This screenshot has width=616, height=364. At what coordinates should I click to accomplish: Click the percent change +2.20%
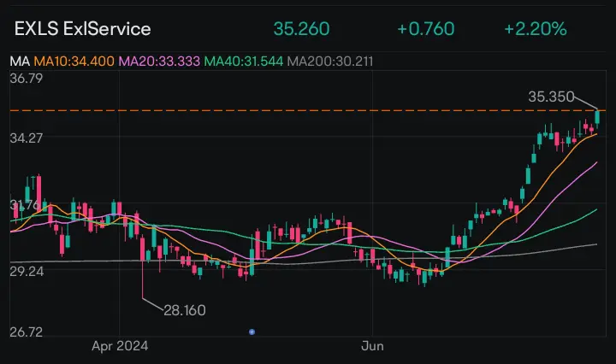point(536,29)
